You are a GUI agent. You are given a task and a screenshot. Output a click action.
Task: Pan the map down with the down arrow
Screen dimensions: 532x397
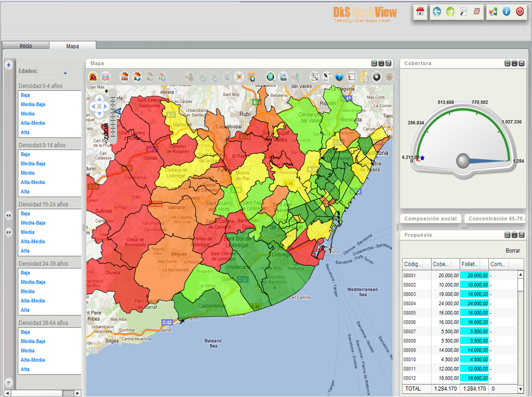pyautogui.click(x=99, y=114)
